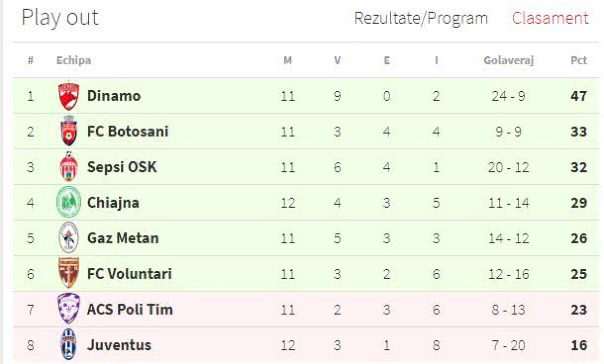
Task: Click the FC Botosani team logo
Action: 68,131
